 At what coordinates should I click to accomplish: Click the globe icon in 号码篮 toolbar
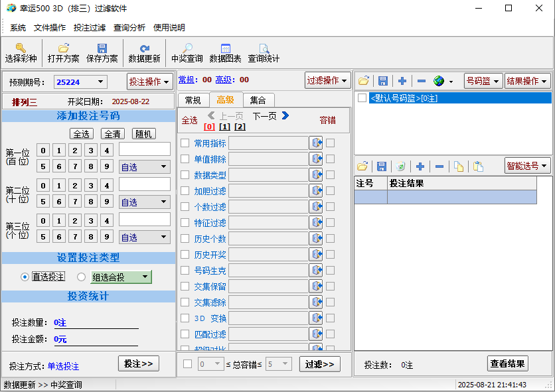[439, 81]
